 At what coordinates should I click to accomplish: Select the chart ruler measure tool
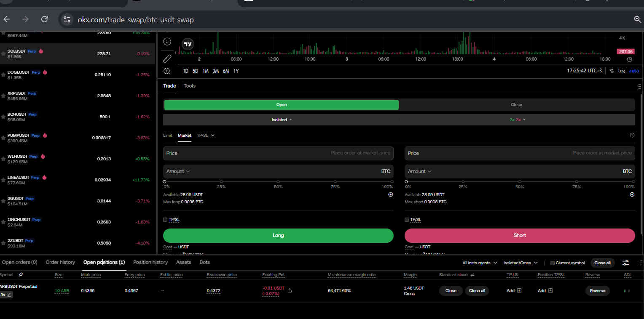pyautogui.click(x=167, y=58)
